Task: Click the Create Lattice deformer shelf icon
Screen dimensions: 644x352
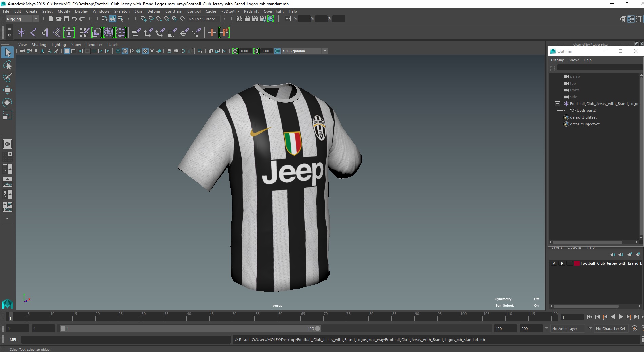Action: pyautogui.click(x=108, y=33)
